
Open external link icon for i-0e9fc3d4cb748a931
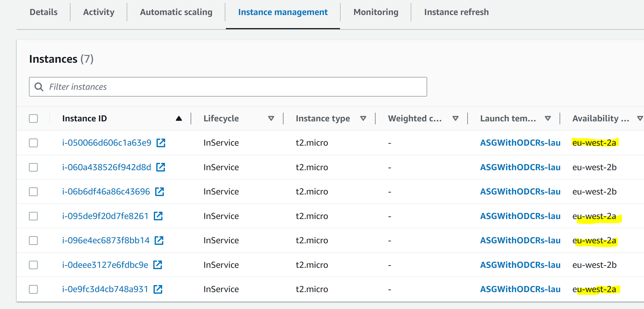[x=158, y=289]
